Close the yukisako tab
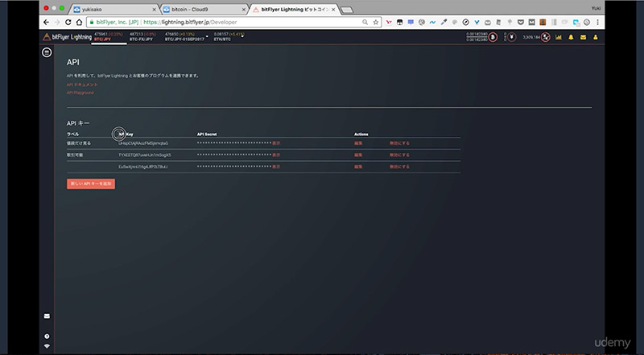Image resolution: width=644 pixels, height=355 pixels. pos(155,10)
